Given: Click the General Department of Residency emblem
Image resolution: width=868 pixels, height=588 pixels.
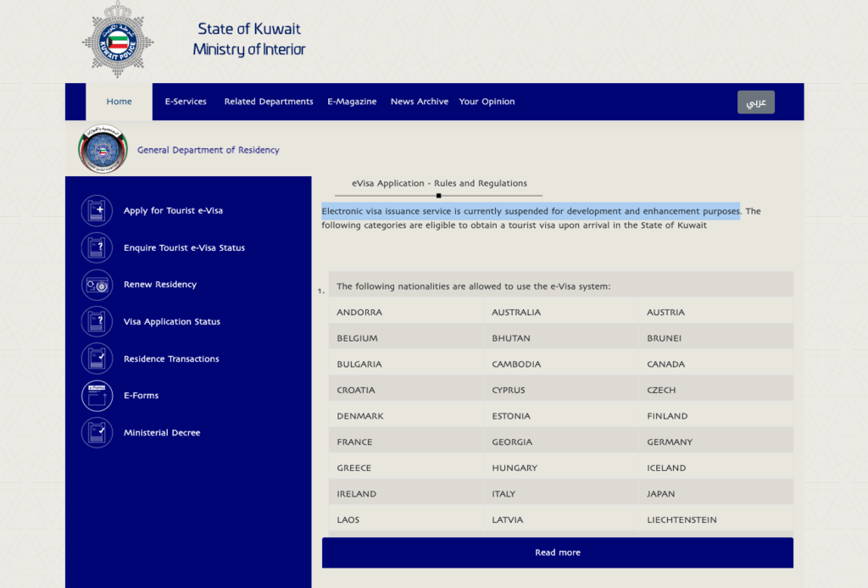Looking at the screenshot, I should coord(103,150).
